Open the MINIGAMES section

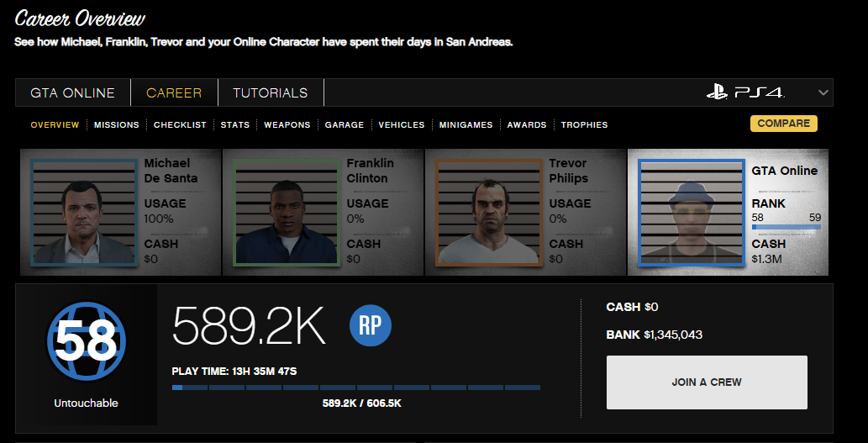[466, 125]
